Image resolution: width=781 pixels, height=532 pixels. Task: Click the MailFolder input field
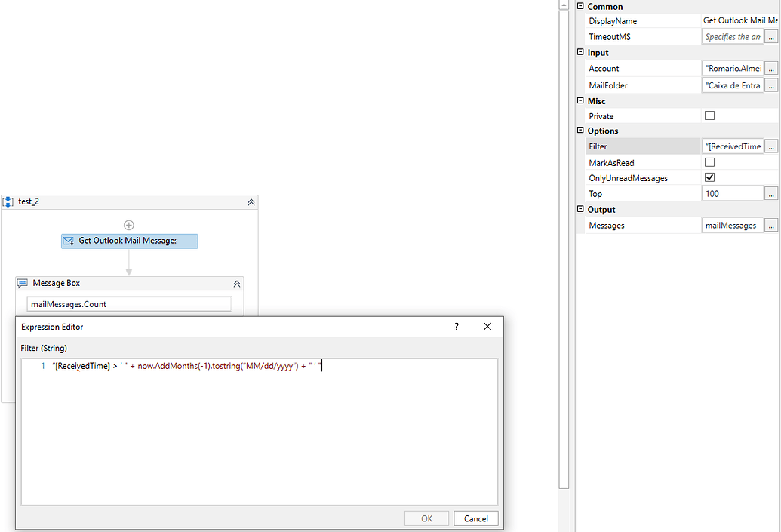point(733,86)
